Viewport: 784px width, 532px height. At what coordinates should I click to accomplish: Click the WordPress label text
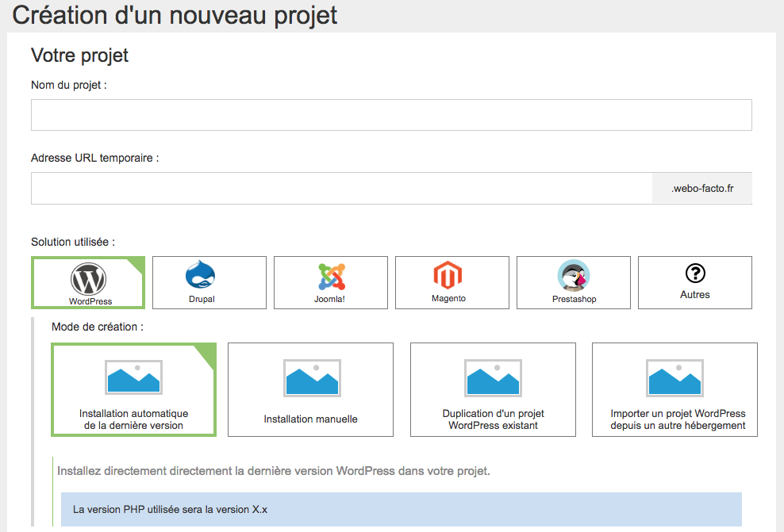coord(90,301)
